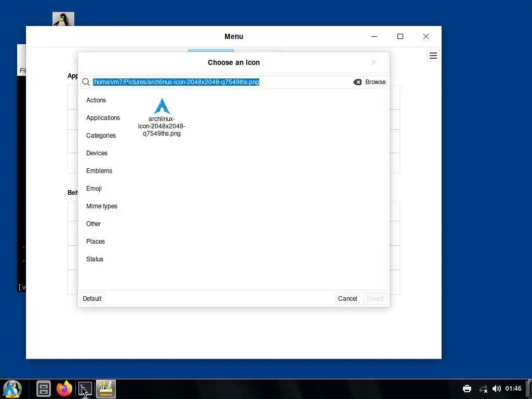Open the penguin start menu

click(12, 389)
